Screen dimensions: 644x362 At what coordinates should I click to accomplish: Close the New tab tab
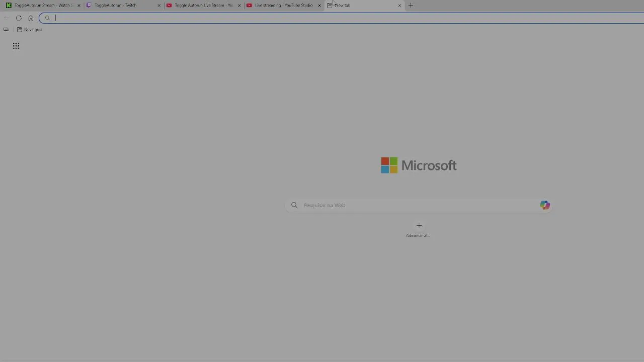[399, 6]
